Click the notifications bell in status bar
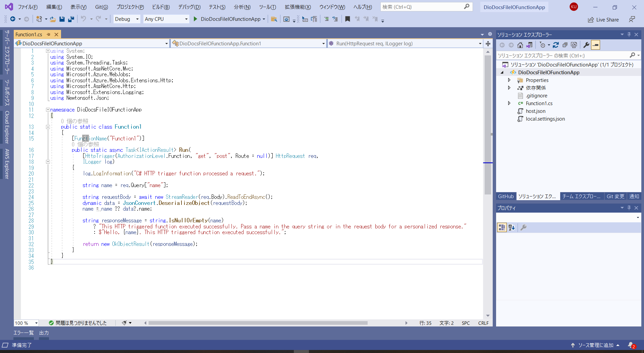The height and width of the screenshot is (353, 644). [x=632, y=345]
